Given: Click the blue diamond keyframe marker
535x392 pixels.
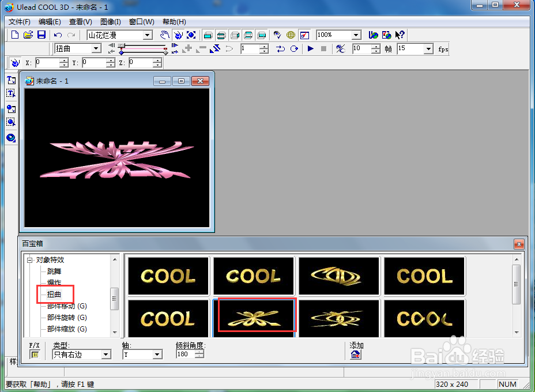Looking at the screenshot, I should [121, 52].
